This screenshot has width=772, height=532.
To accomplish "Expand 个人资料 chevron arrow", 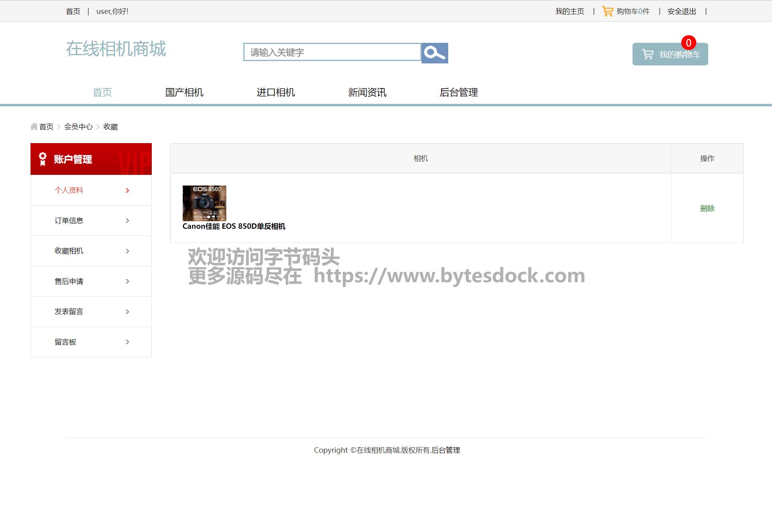I will click(x=127, y=190).
